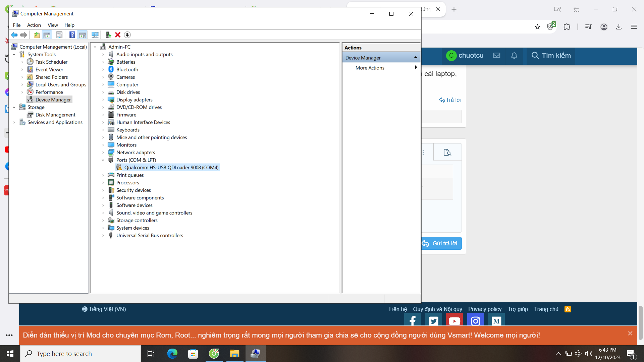Image resolution: width=644 pixels, height=362 pixels.
Task: Toggle Show/Hide Action Pane button
Action: [x=83, y=35]
